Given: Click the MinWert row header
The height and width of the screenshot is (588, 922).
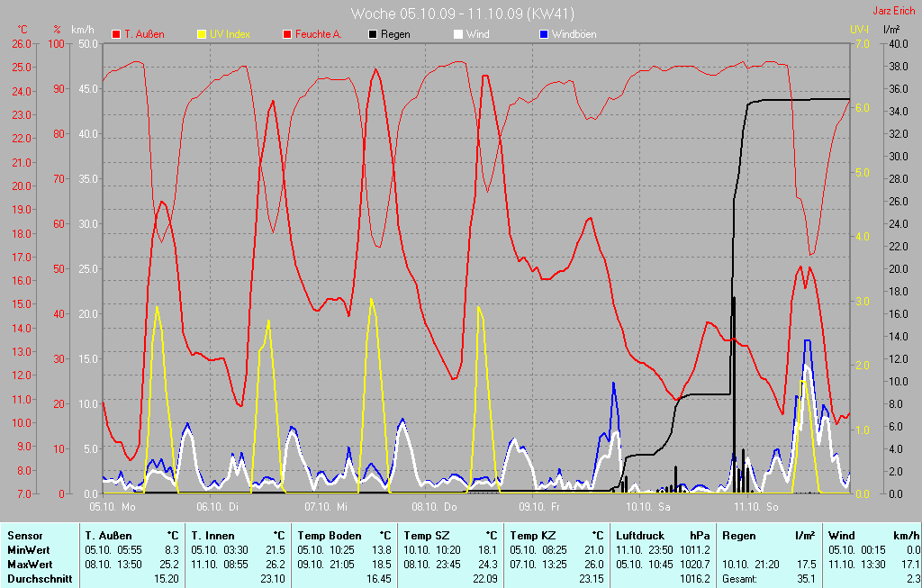Looking at the screenshot, I should coord(29,550).
